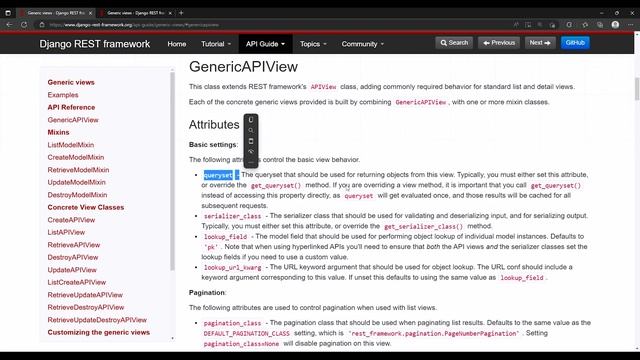Screen dimensions: 640x360
Task: Open more options at bottom of selection mini menu
Action: click(251, 162)
